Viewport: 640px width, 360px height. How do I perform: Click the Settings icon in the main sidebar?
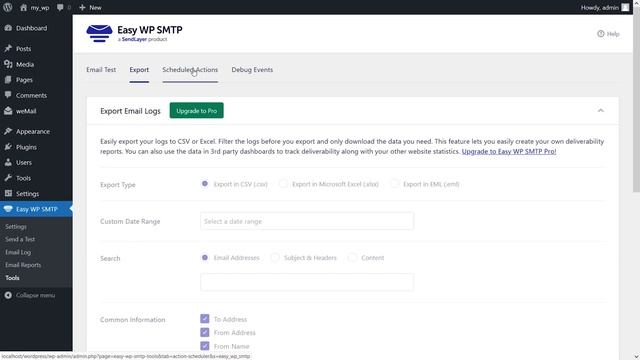(8, 193)
